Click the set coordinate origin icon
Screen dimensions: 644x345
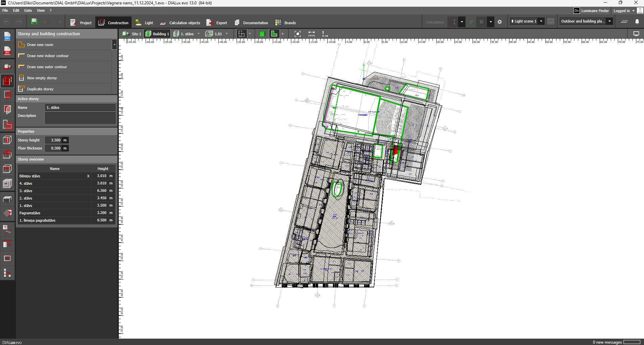(325, 34)
